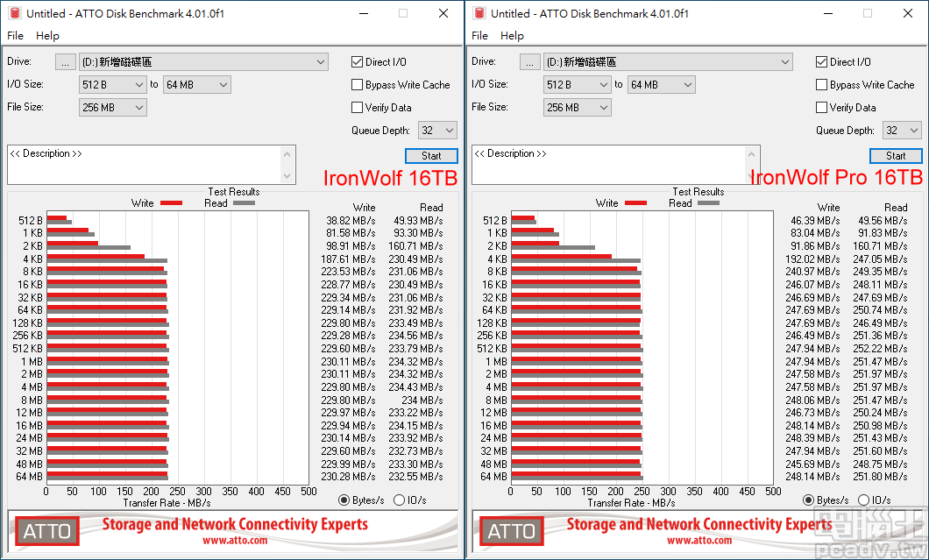This screenshot has height=560, width=929.
Task: Close the right ATTO Disk Benchmark window
Action: point(908,13)
